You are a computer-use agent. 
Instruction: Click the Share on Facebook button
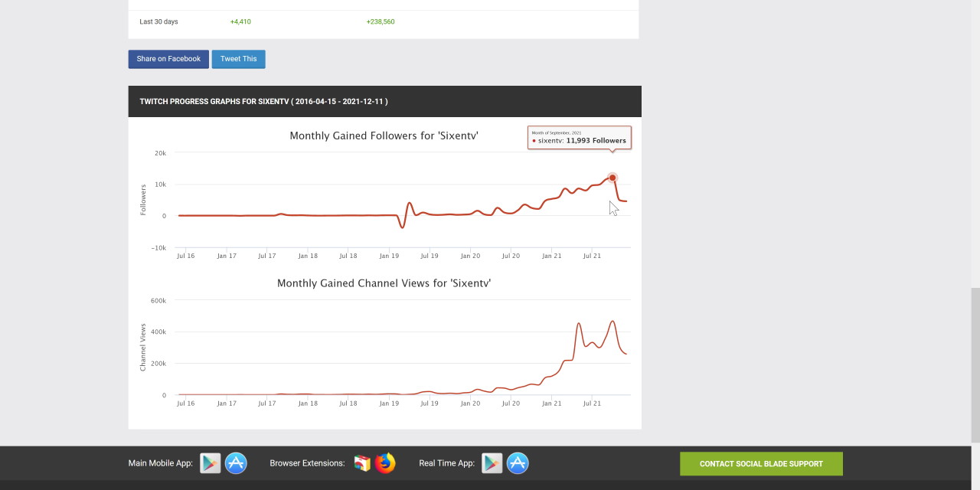point(168,59)
